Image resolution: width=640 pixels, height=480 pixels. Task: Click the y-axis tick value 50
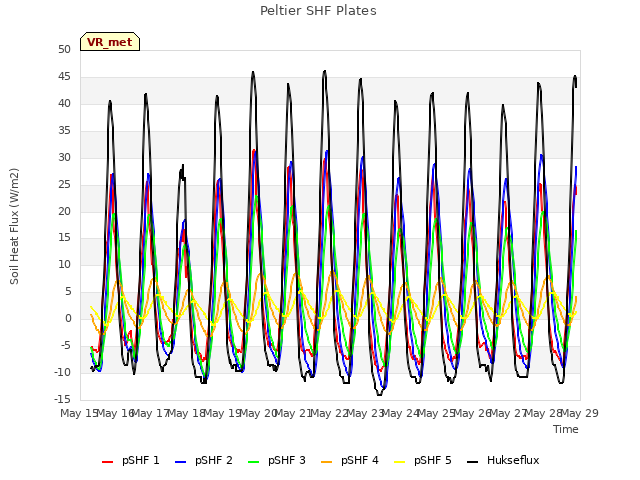(x=64, y=49)
